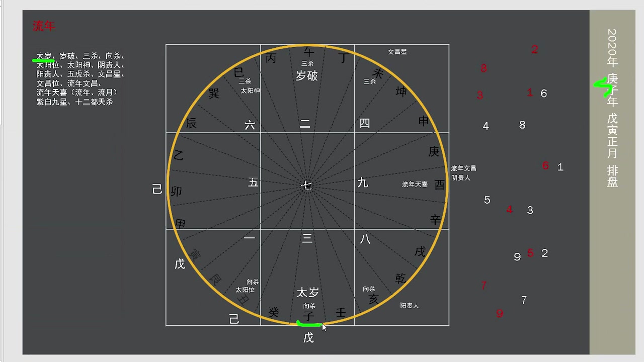Select the palace numeral 五
This screenshot has width=644, height=362.
coord(253,183)
